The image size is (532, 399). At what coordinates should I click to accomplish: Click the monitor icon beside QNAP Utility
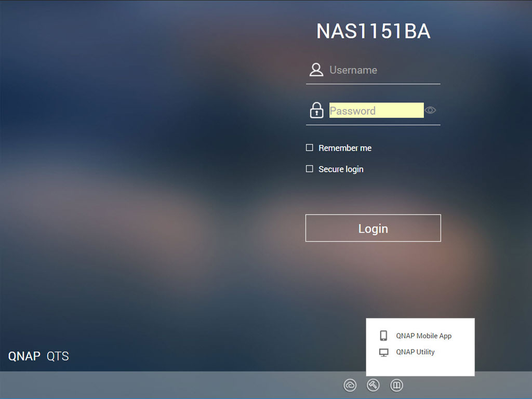point(383,353)
